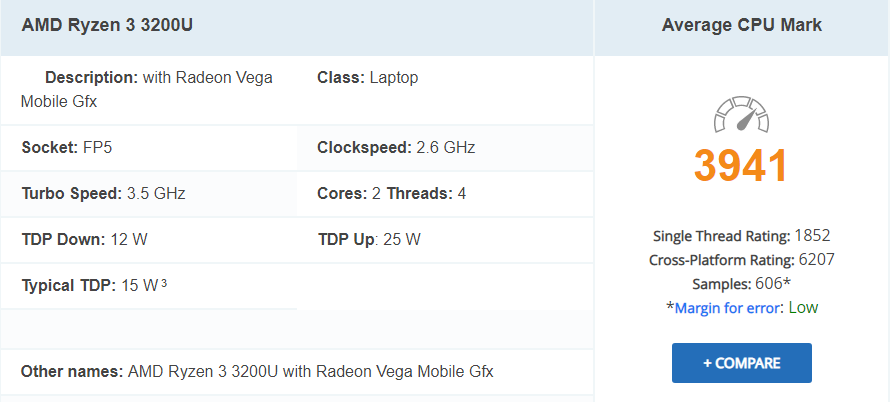The width and height of the screenshot is (890, 402).
Task: Click the Cross-Platform Rating value 6207
Action: [816, 260]
